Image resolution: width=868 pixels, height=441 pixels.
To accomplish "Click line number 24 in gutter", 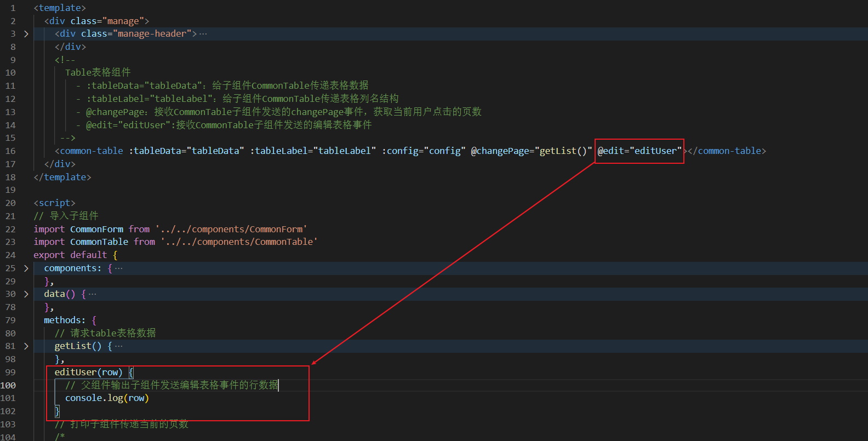I will tap(10, 255).
